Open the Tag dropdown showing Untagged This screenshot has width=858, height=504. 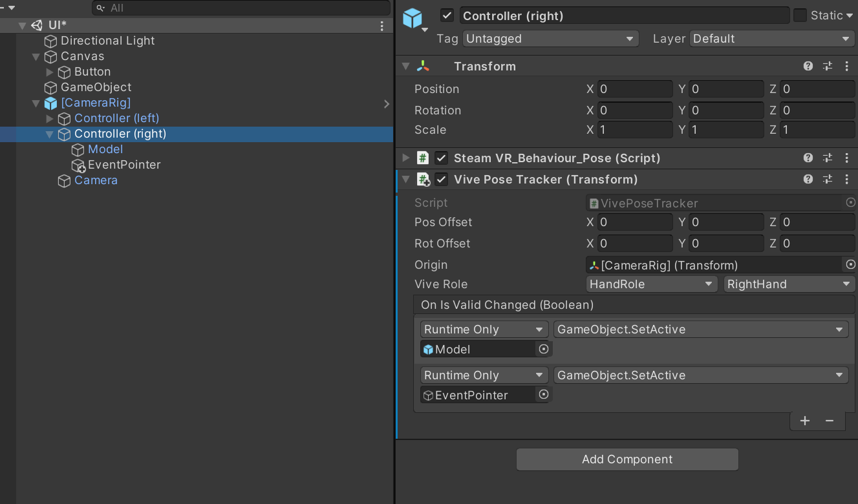551,39
